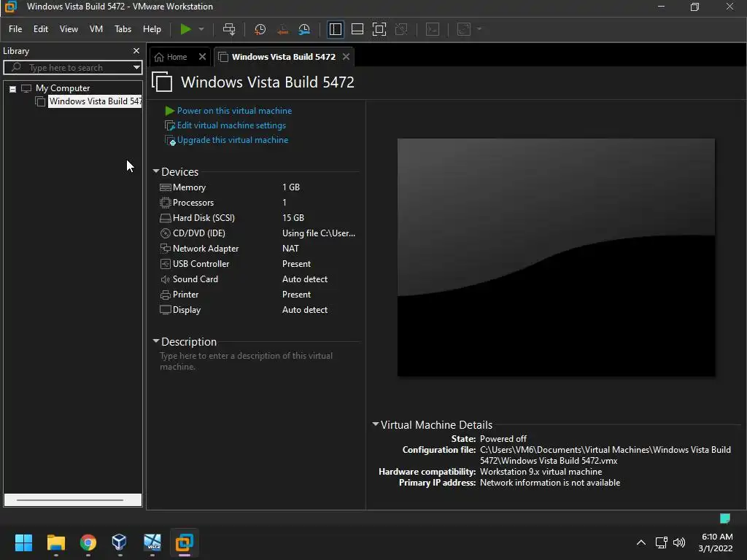Click the Unity mode toolbar icon
Screen dimensions: 747x560
pyautogui.click(x=402, y=29)
